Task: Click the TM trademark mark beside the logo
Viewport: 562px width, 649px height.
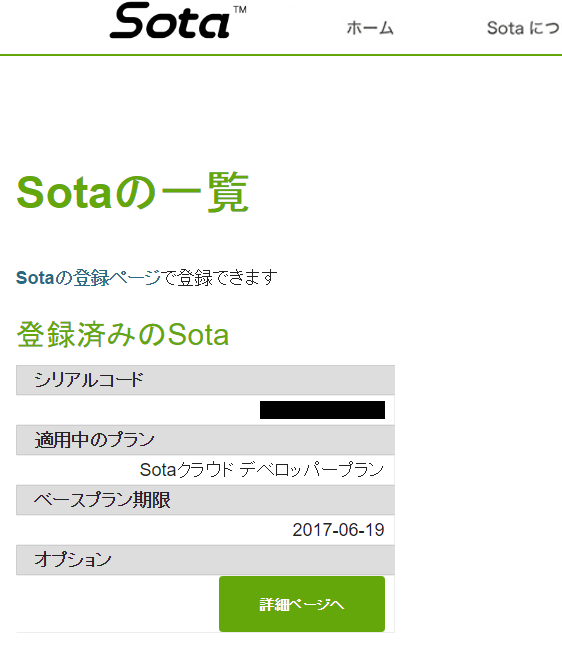Action: [240, 10]
